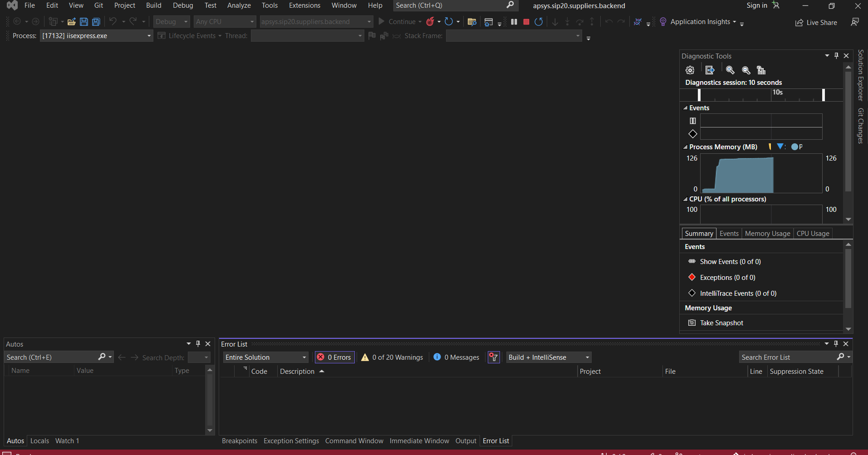Viewport: 868px width, 455px height.
Task: Open the Entire Solution scope dropdown
Action: pos(265,357)
